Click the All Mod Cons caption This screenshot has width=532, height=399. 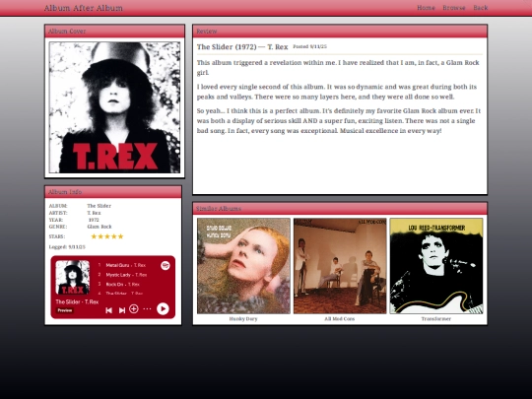coord(340,319)
